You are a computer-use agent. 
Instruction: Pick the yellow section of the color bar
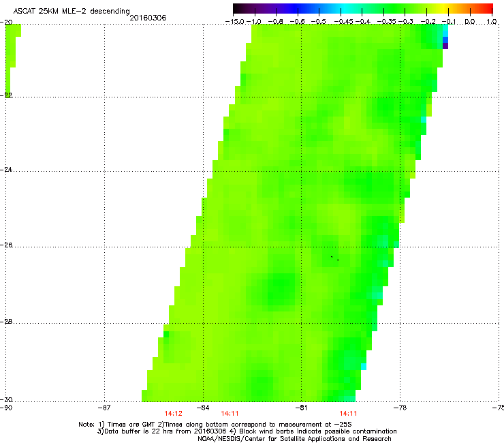(445, 8)
